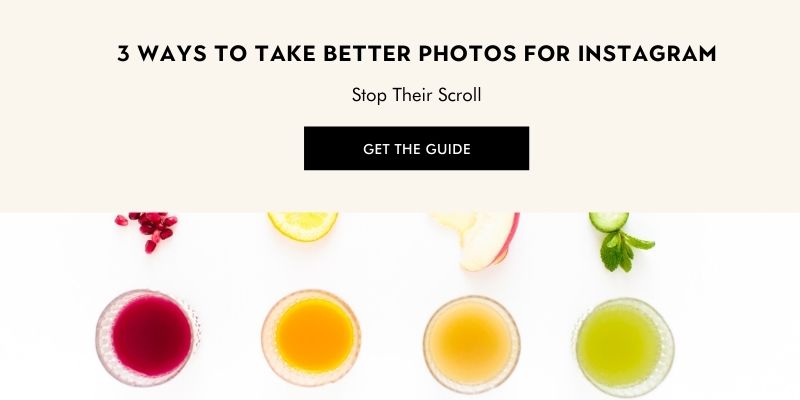Click the word Scroll in the subtitle

[460, 95]
